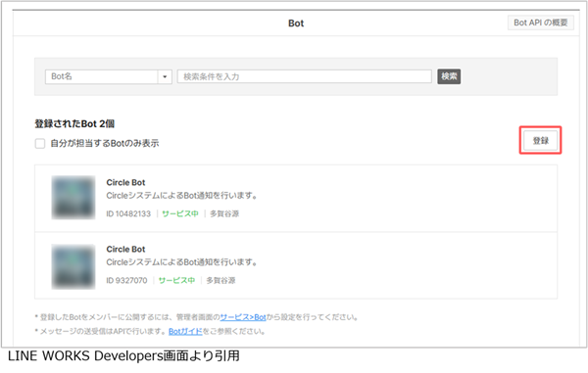Click サービス中 status of bot 9327070
Screen dimensions: 588x373
click(x=176, y=281)
